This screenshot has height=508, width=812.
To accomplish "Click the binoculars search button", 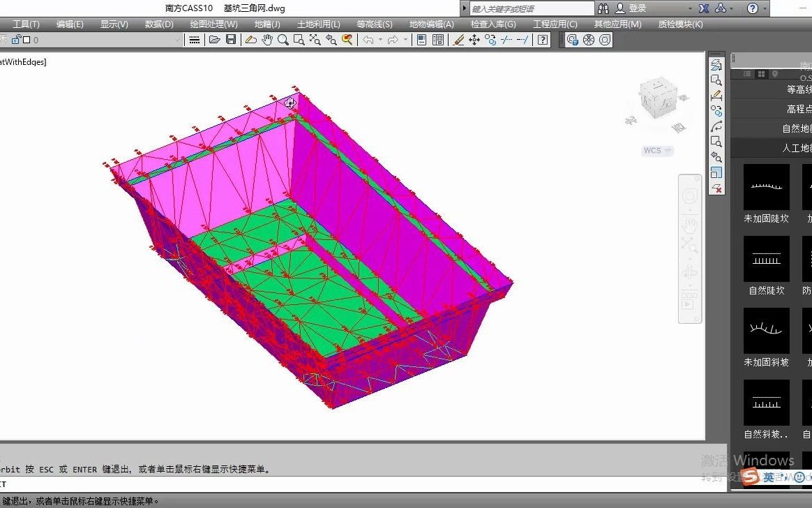I will click(x=603, y=8).
